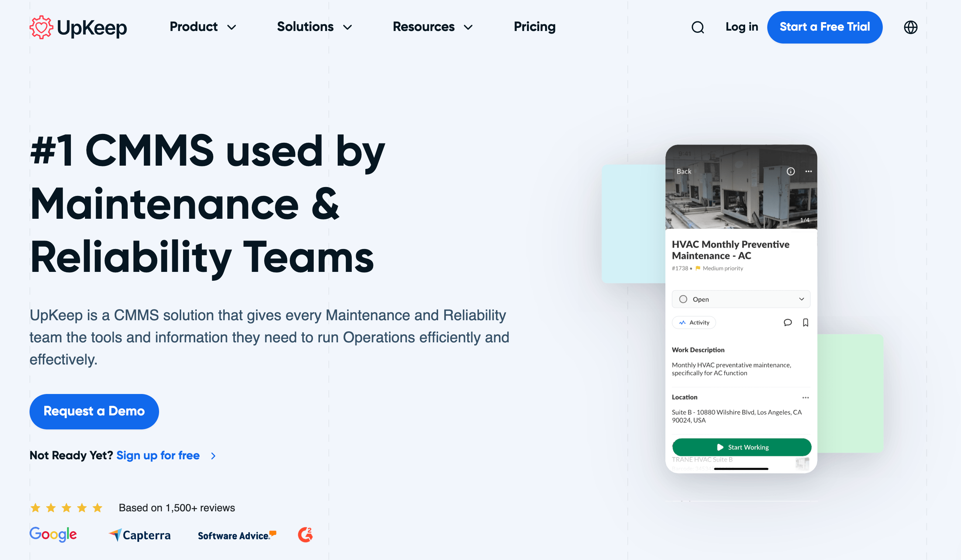Tap the green Start Working button

click(742, 447)
